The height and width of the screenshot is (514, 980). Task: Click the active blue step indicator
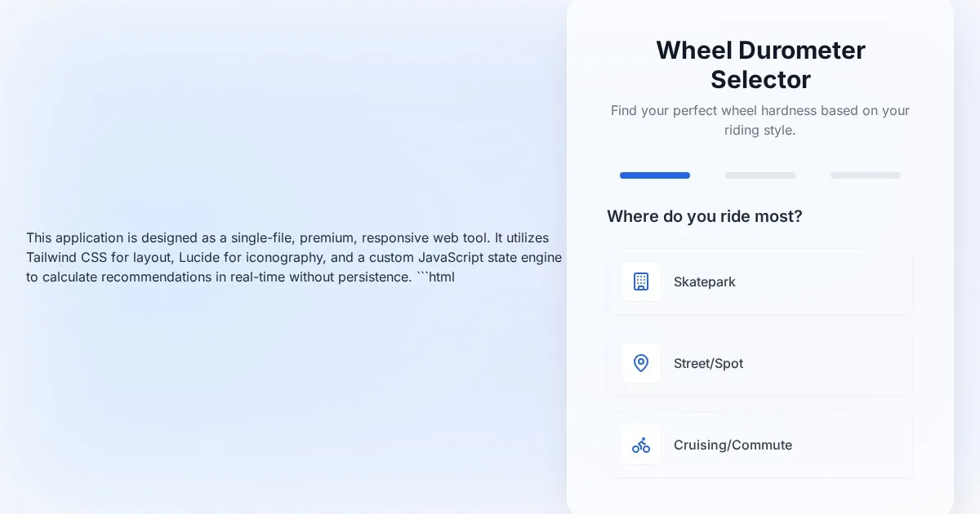(655, 175)
